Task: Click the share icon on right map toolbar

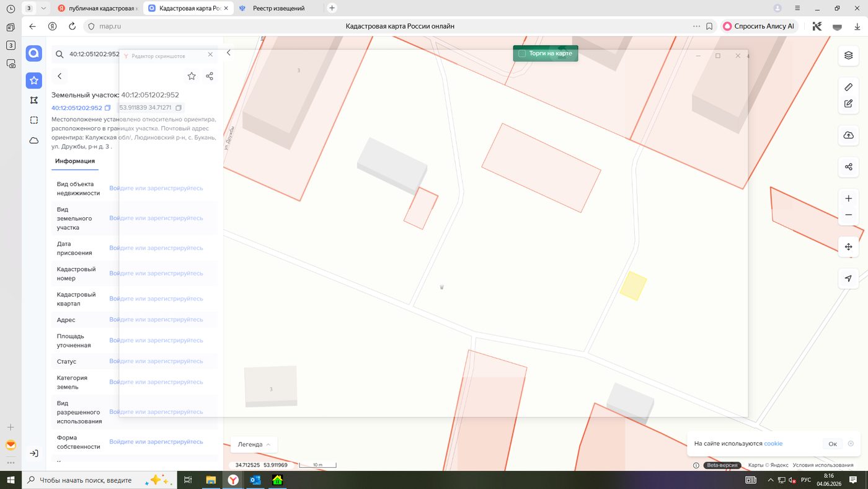Action: click(x=848, y=167)
